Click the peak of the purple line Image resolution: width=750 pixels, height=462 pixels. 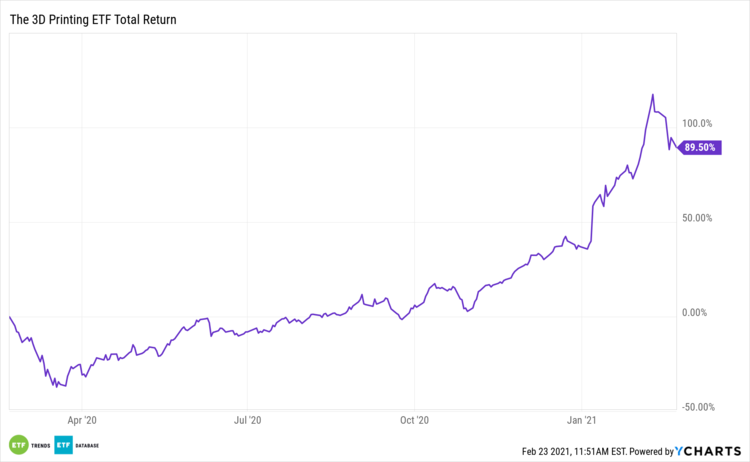pyautogui.click(x=653, y=95)
